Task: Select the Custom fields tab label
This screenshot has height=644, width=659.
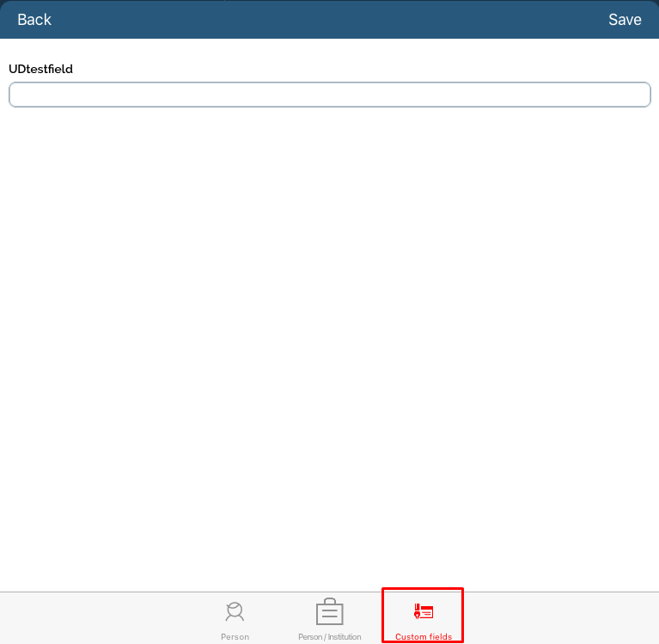Action: pos(423,637)
